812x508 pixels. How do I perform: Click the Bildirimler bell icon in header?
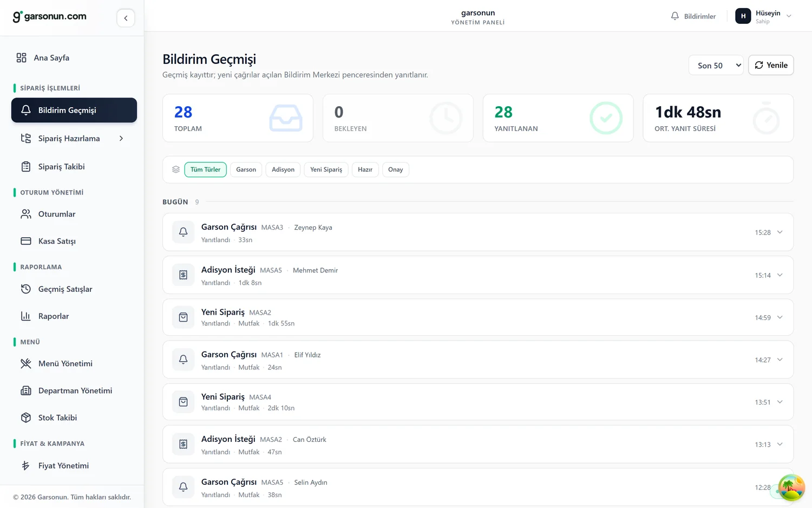click(675, 16)
